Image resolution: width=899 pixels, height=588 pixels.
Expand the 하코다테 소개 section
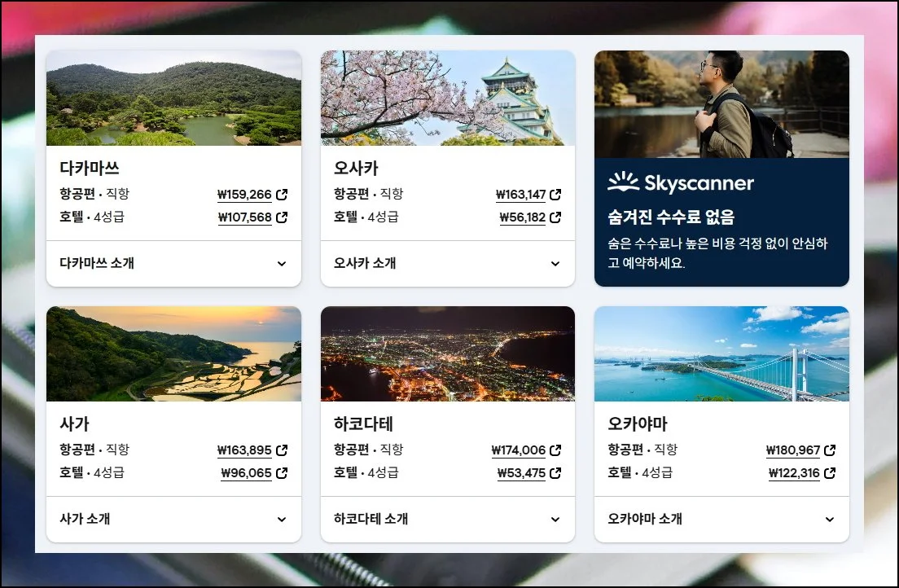[555, 520]
